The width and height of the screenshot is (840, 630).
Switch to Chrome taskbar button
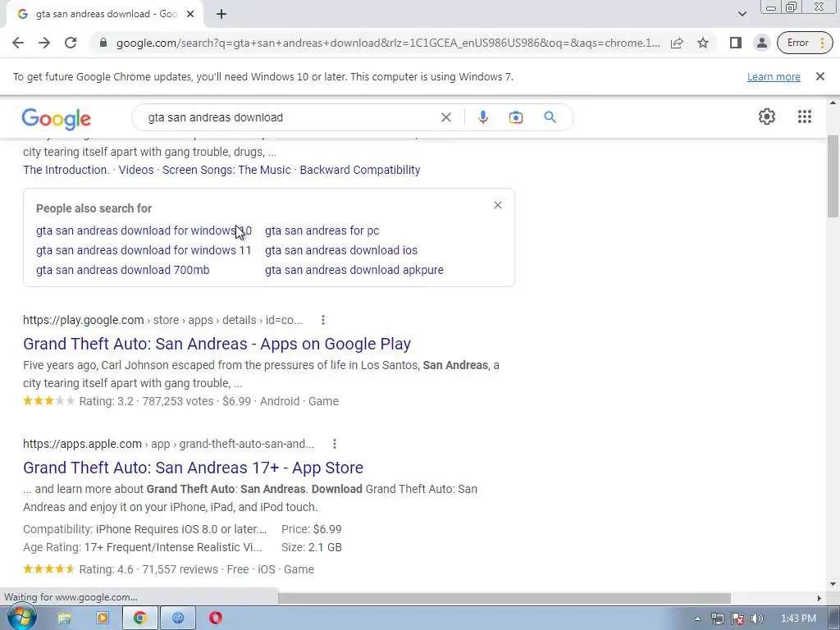pyautogui.click(x=140, y=619)
